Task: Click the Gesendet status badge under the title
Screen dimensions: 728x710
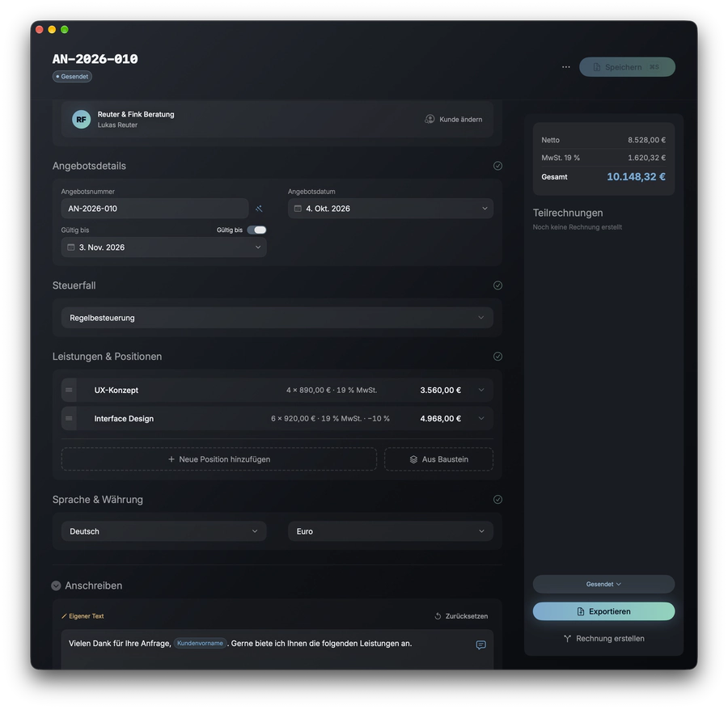Action: (72, 77)
